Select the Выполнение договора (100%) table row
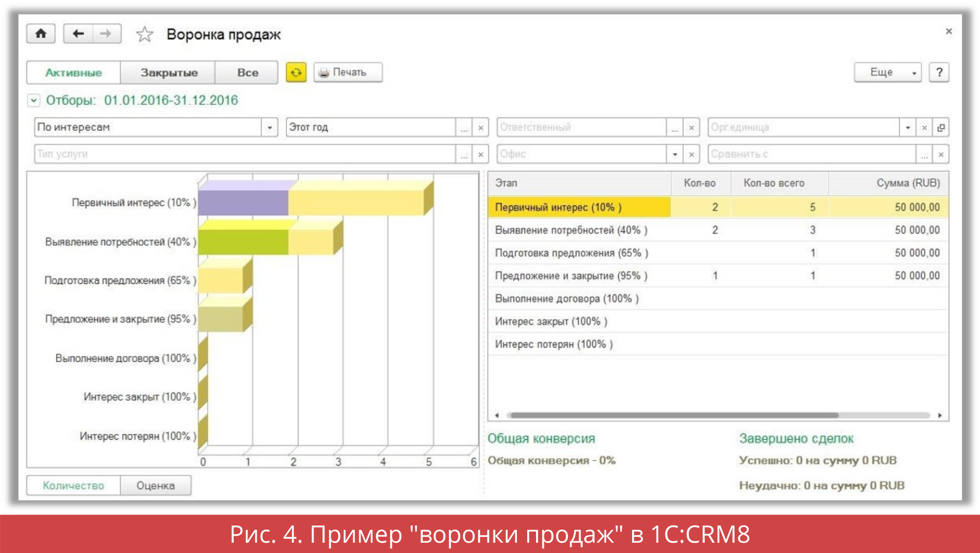The image size is (980, 553). tap(718, 299)
